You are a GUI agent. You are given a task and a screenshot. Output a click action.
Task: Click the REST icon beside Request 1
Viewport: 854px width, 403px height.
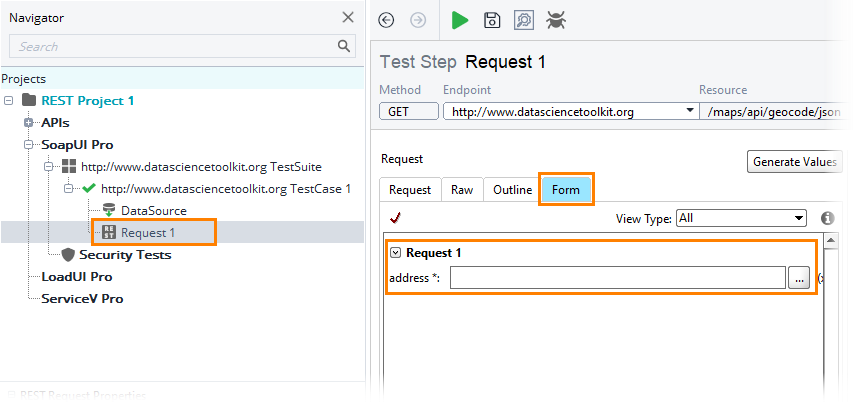pyautogui.click(x=109, y=233)
